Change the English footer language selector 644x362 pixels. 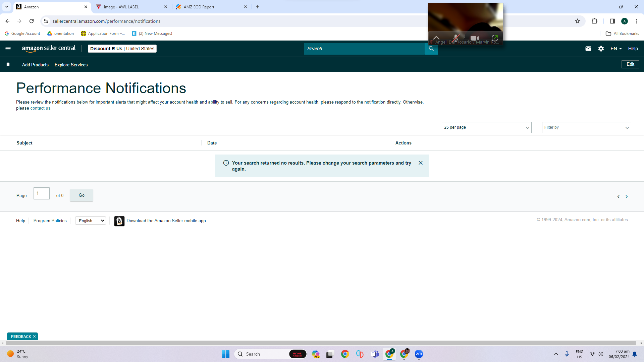[x=91, y=221]
